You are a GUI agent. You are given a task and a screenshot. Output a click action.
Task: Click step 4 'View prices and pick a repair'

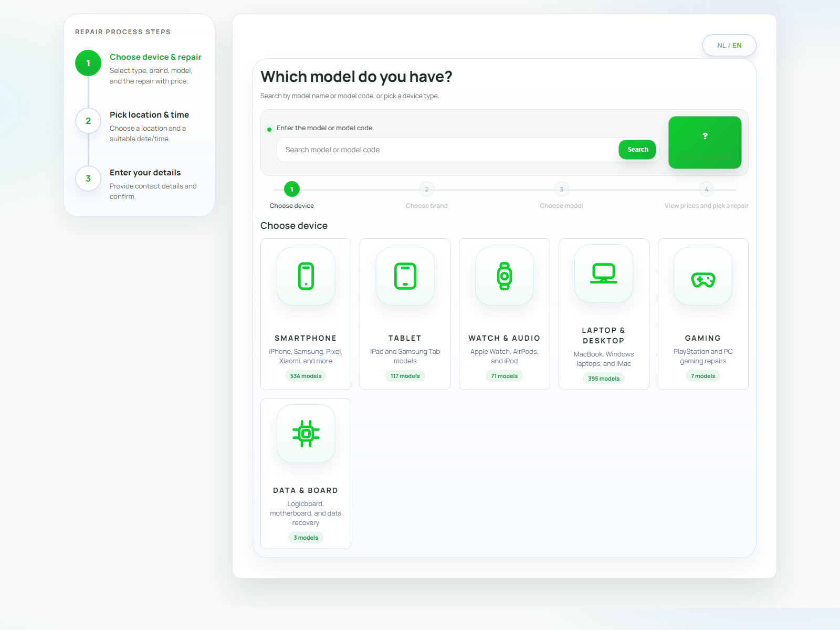coord(707,189)
